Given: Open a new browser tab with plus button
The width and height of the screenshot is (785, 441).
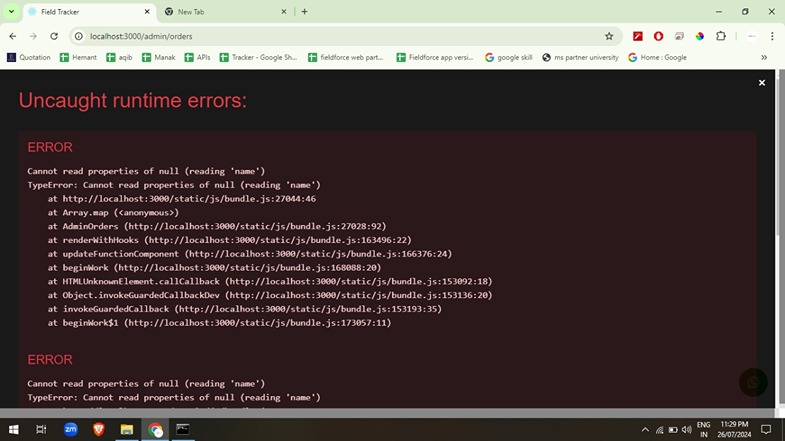Looking at the screenshot, I should coord(304,12).
